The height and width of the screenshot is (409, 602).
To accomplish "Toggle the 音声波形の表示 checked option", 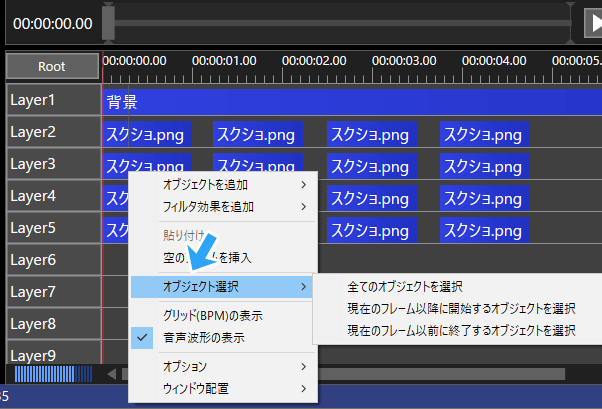I will [203, 338].
